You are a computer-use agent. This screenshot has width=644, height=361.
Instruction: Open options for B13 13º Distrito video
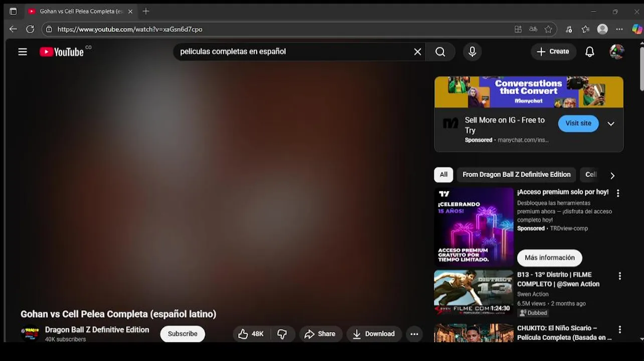620,276
